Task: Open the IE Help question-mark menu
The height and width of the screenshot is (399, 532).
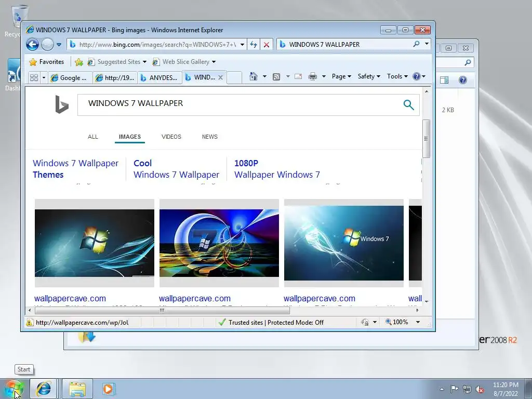Action: click(419, 76)
